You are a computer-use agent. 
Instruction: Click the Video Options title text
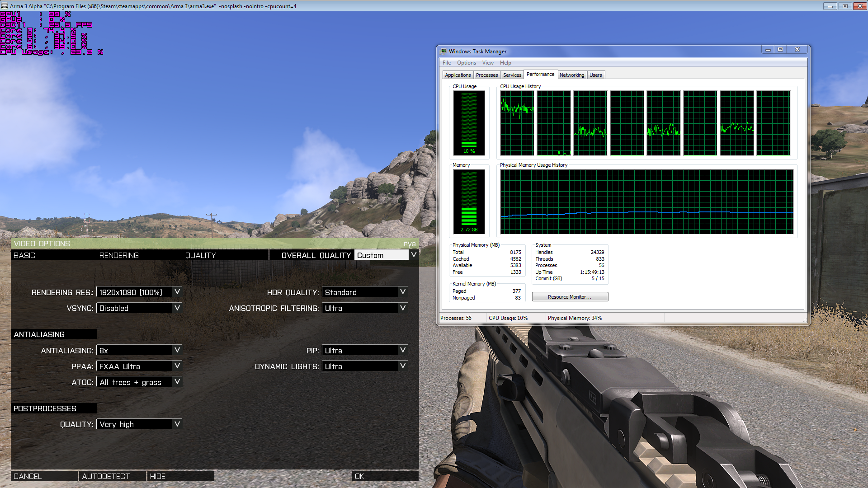[x=42, y=244]
